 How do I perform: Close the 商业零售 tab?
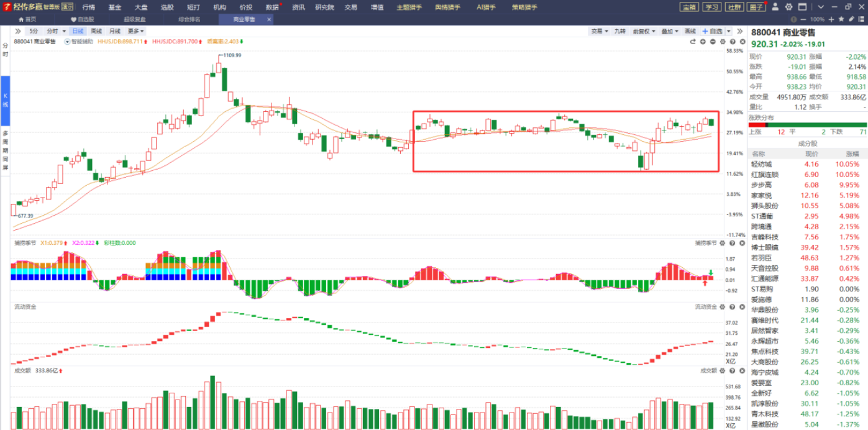(x=269, y=19)
